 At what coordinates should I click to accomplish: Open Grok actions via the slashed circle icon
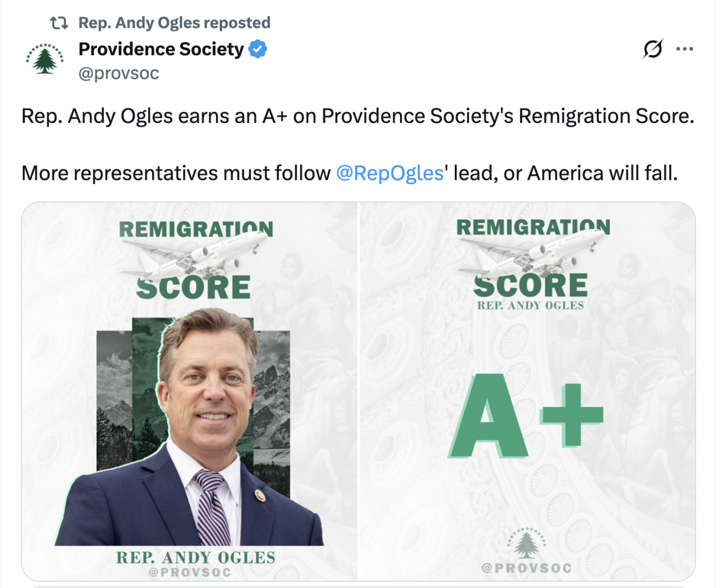click(653, 49)
